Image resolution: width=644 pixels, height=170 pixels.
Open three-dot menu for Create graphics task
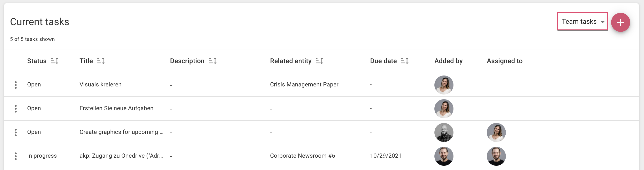click(x=16, y=132)
